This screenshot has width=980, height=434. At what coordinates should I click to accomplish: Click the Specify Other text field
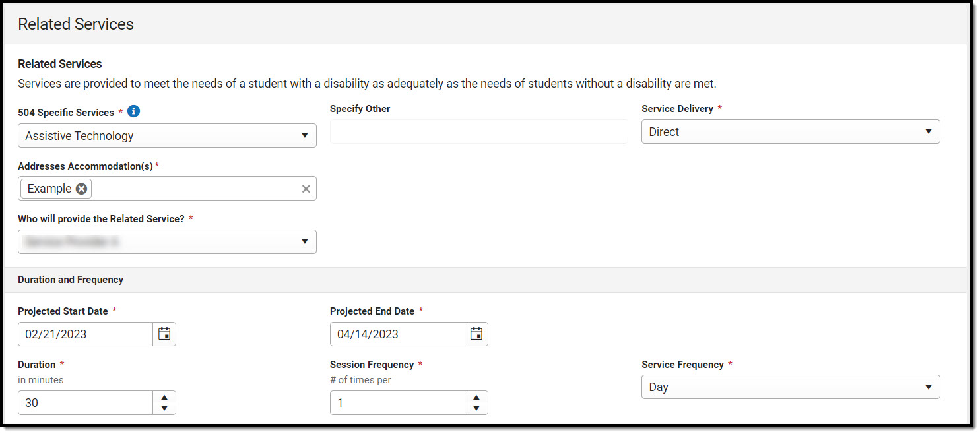pyautogui.click(x=478, y=132)
